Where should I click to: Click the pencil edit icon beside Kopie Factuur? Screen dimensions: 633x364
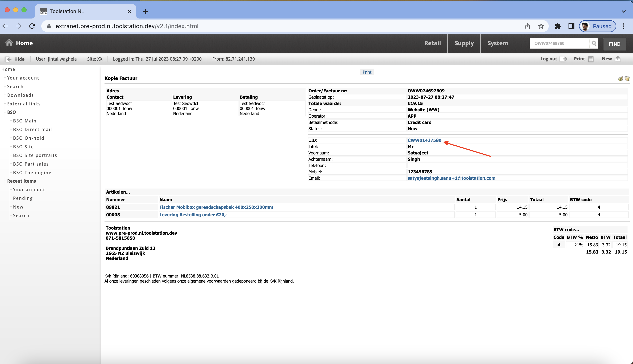(x=621, y=79)
